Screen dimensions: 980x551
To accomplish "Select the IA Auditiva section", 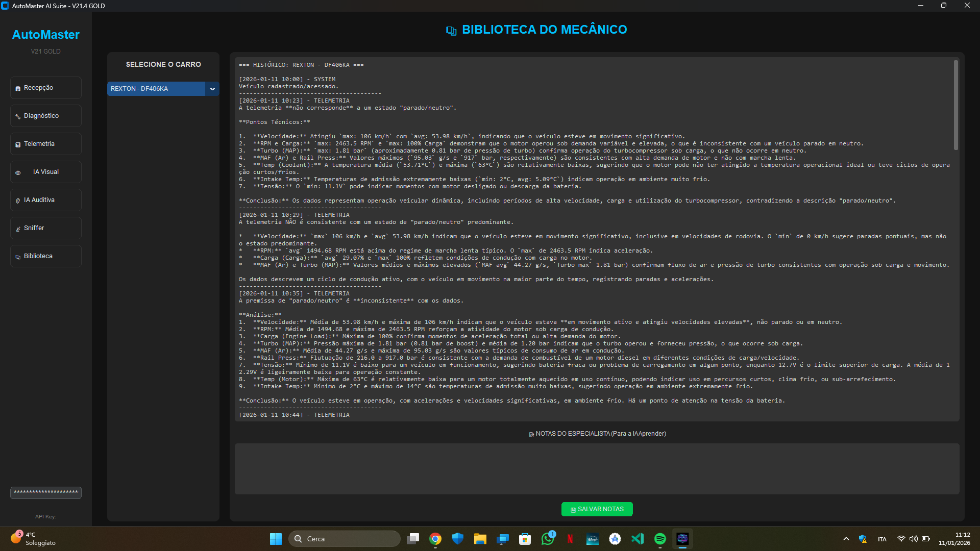I will (45, 200).
